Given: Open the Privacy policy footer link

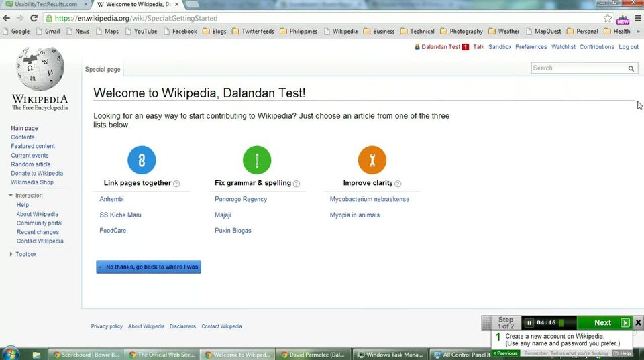Looking at the screenshot, I should [107, 326].
